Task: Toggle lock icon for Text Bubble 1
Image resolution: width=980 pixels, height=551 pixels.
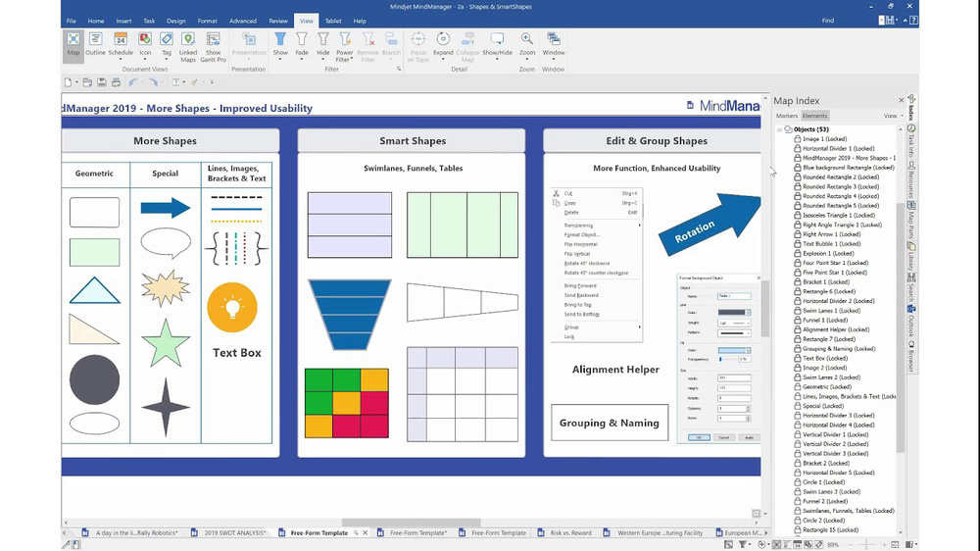Action: (798, 243)
